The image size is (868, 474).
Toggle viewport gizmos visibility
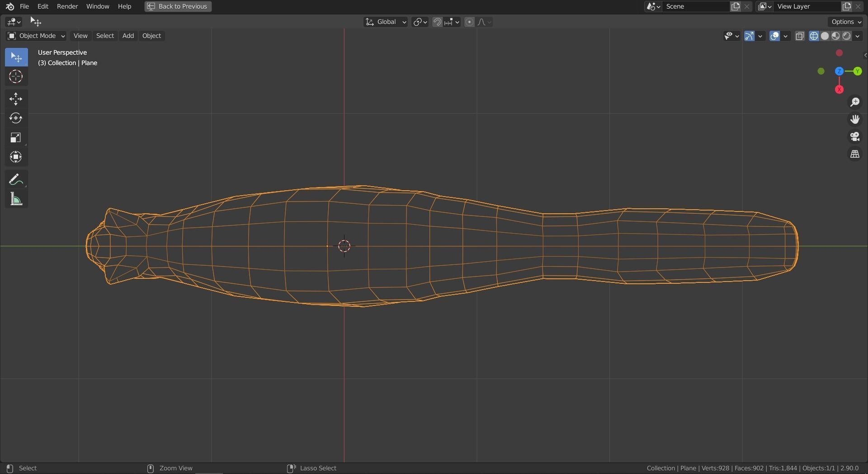pos(749,36)
